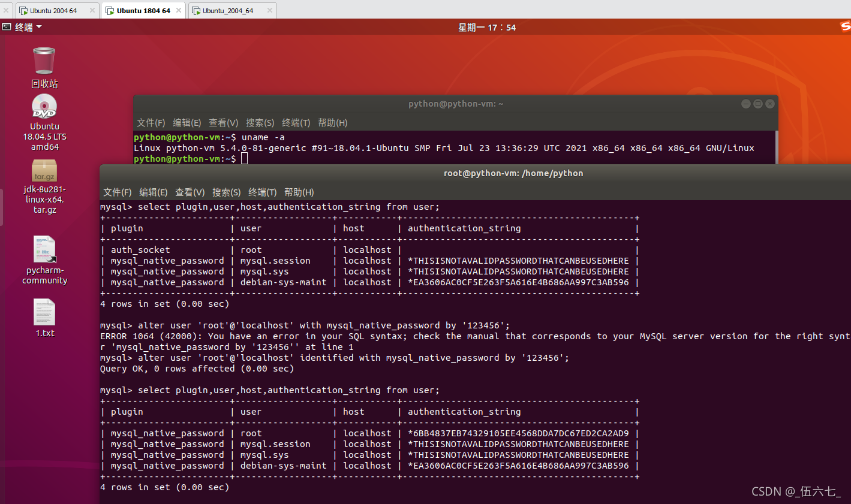Click the 'identified with mysql_native_password' command line

point(335,358)
